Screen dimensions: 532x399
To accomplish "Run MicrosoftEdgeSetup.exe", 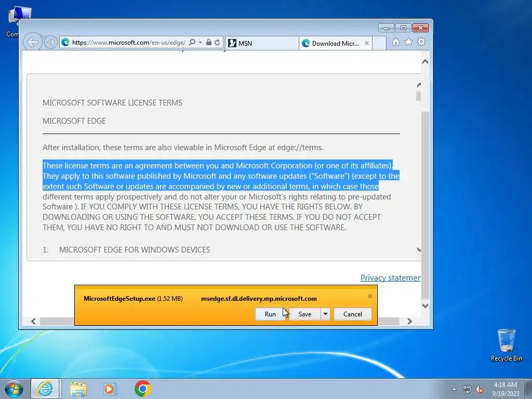I will (270, 314).
